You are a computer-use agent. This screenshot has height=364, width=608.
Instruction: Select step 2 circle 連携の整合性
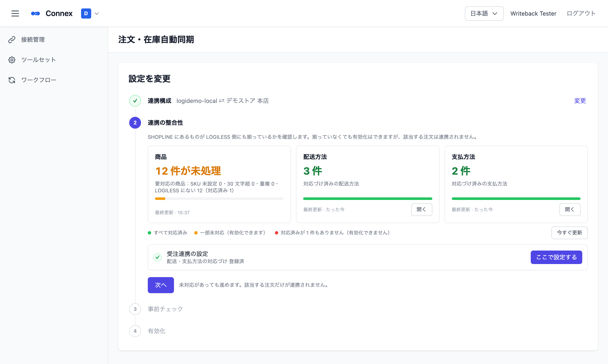pos(135,123)
